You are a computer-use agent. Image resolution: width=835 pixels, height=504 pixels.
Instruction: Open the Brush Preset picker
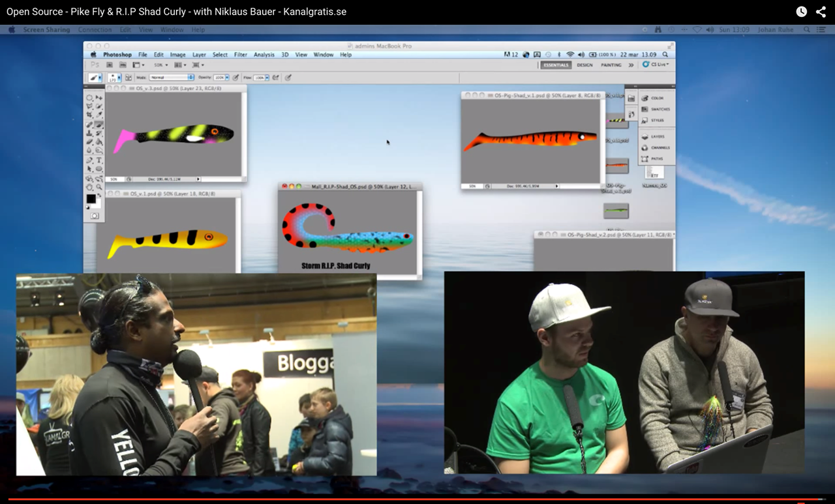[x=114, y=78]
